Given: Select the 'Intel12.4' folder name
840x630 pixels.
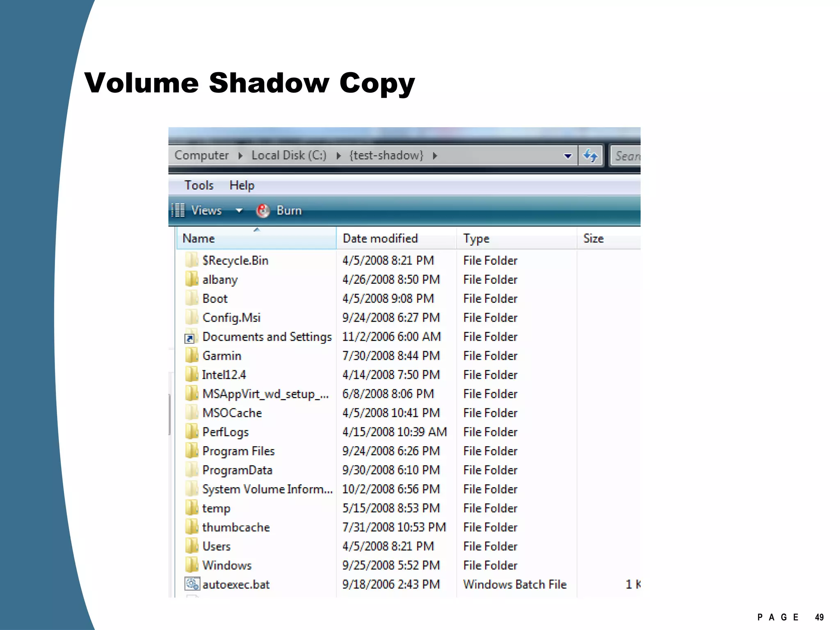Looking at the screenshot, I should tap(224, 375).
